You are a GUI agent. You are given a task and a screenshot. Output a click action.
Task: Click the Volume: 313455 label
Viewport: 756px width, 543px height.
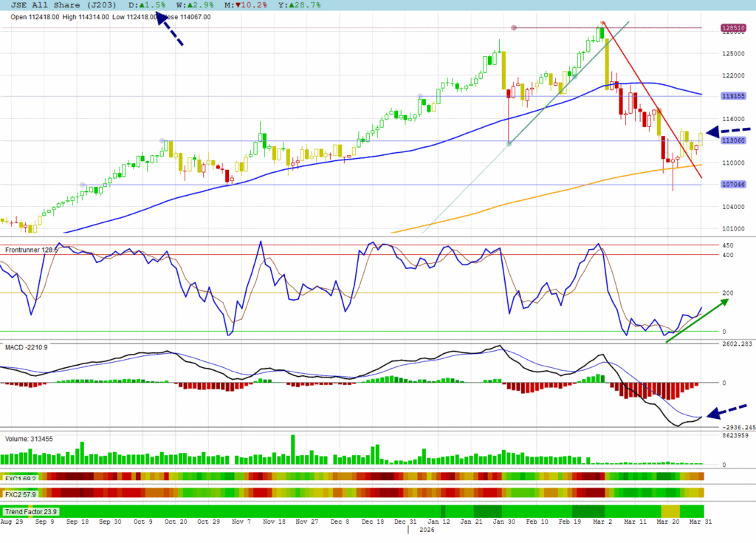pyautogui.click(x=30, y=439)
